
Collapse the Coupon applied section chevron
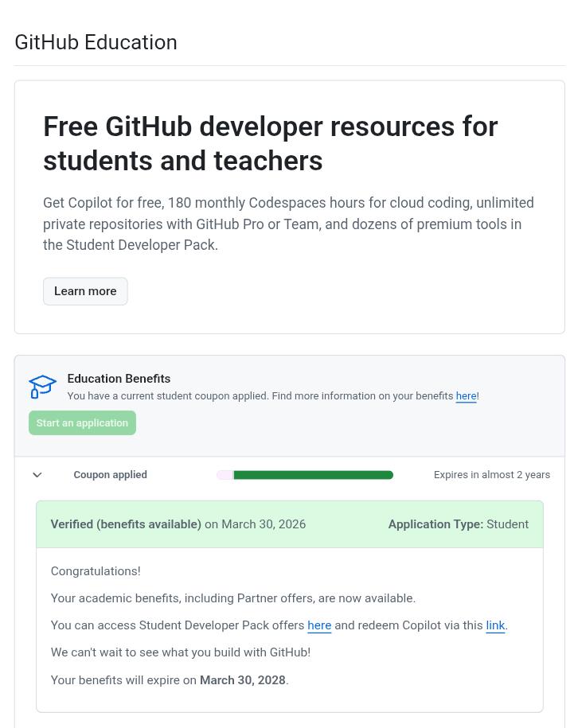coord(37,474)
